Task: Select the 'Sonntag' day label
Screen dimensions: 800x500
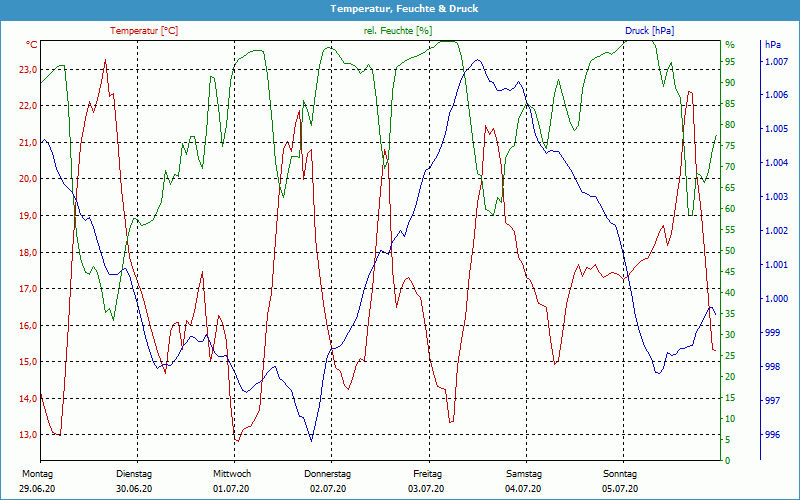Action: pos(620,474)
